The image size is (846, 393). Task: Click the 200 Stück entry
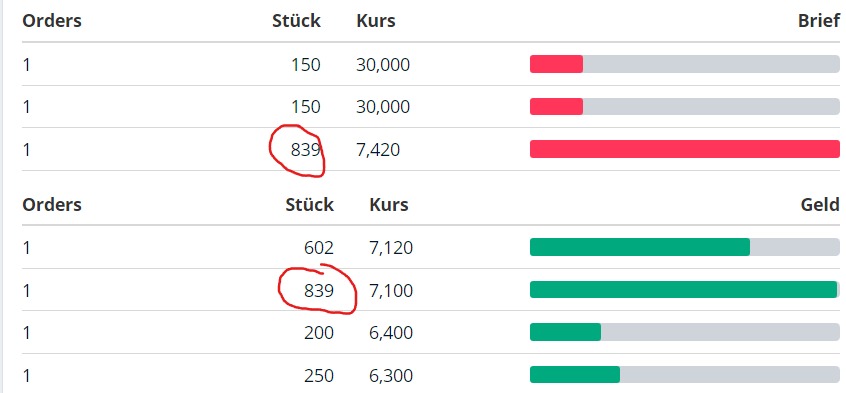coord(319,333)
